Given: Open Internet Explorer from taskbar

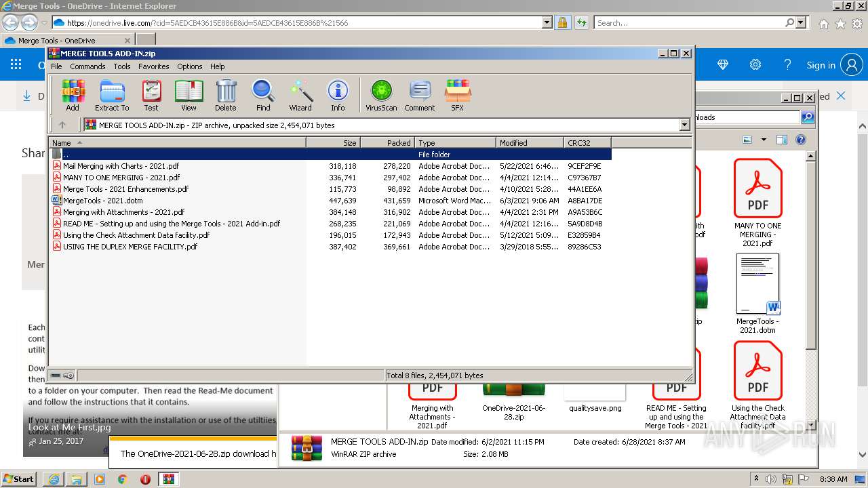Looking at the screenshot, I should point(54,479).
